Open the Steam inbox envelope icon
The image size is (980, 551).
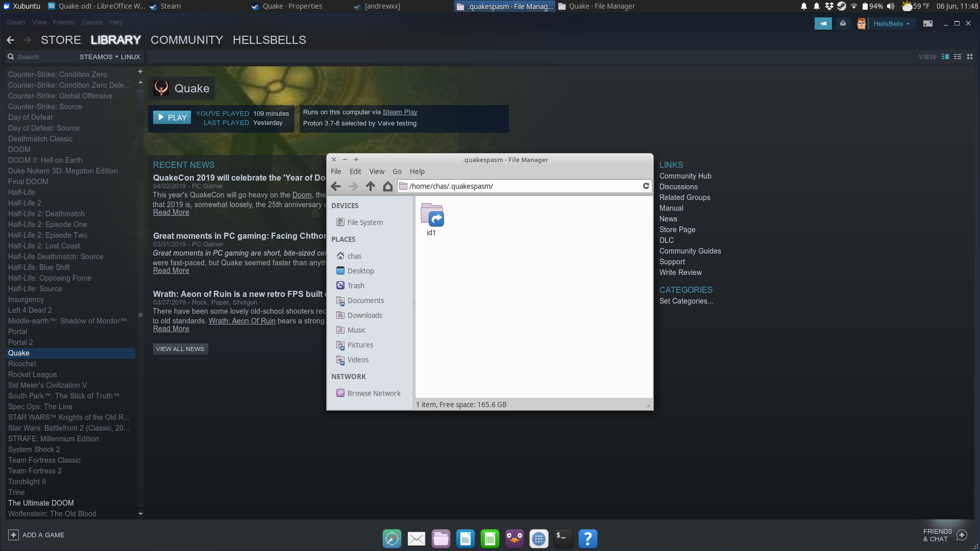[x=843, y=23]
